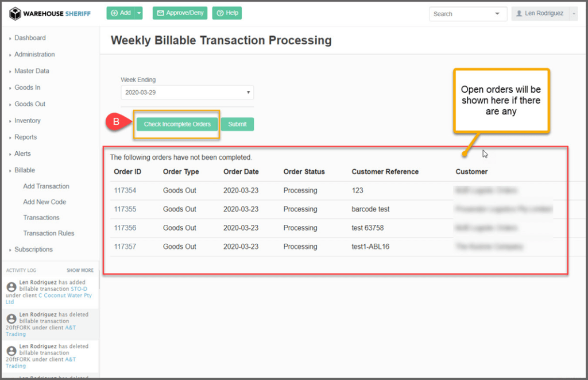588x380 pixels.
Task: Open the Add button dropdown arrow
Action: click(139, 13)
